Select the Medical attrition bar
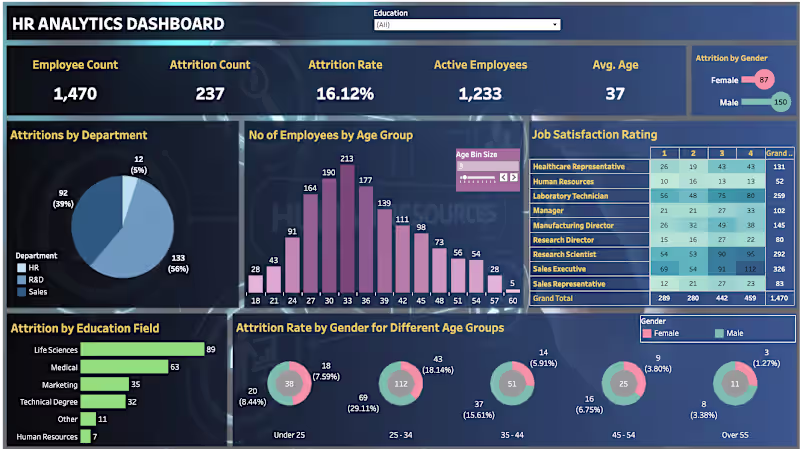 click(x=124, y=367)
